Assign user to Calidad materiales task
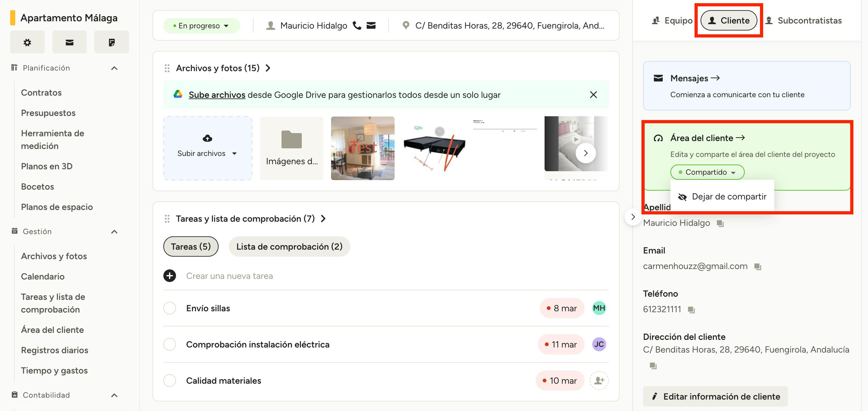The width and height of the screenshot is (868, 411). point(599,380)
